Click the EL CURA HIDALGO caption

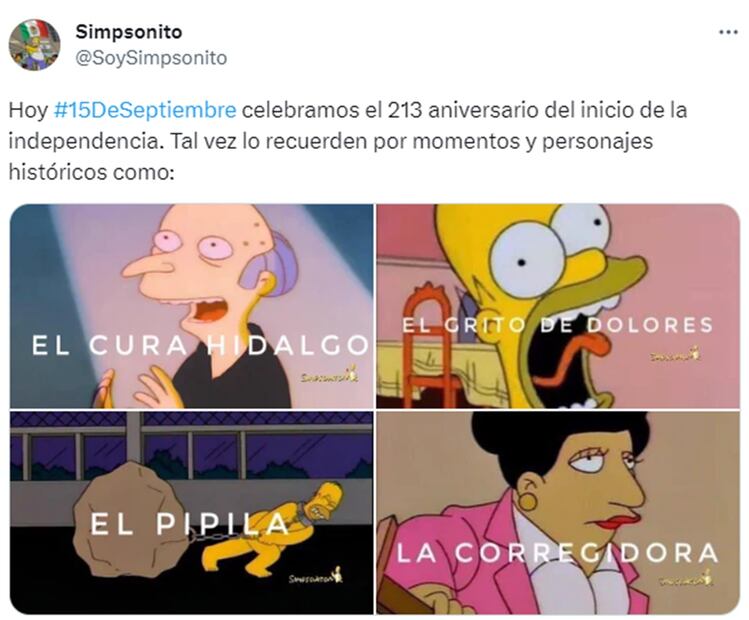click(x=200, y=345)
